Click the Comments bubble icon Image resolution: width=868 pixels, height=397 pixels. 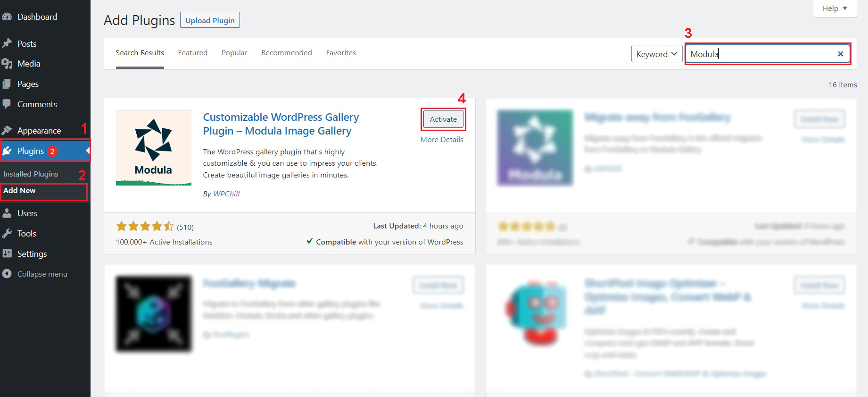tap(7, 104)
